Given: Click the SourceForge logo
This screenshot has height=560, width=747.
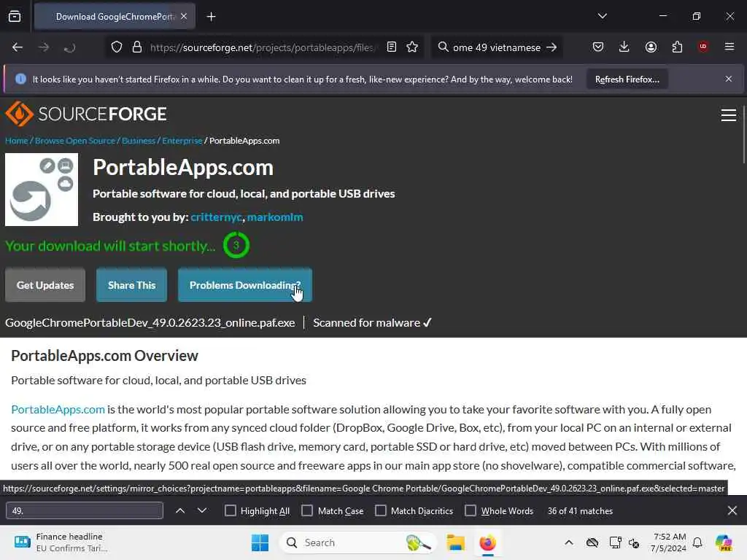Looking at the screenshot, I should point(86,114).
